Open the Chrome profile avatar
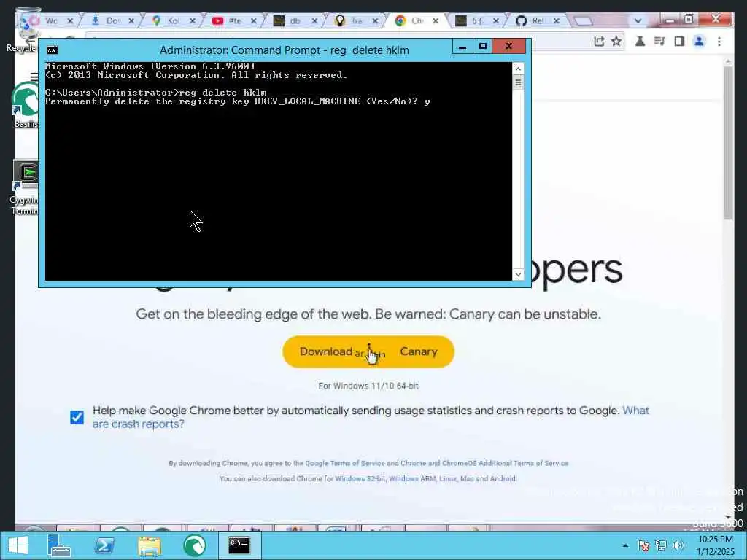This screenshot has height=560, width=747. click(x=699, y=42)
